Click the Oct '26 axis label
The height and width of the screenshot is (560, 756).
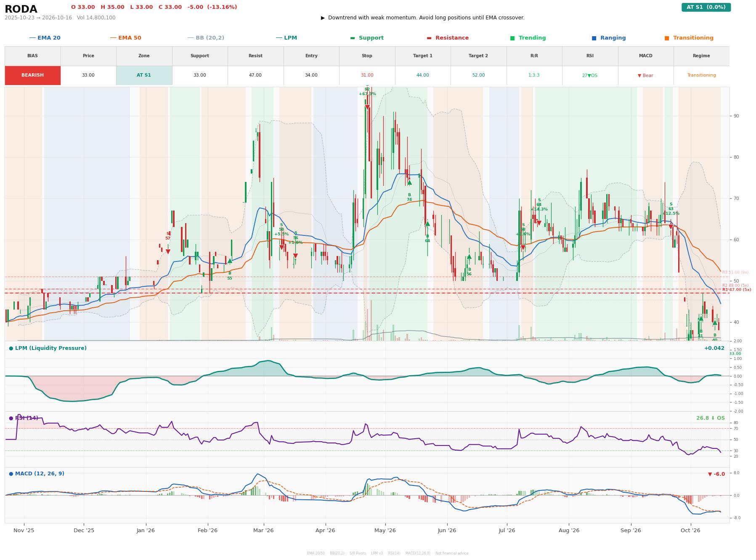(x=690, y=531)
